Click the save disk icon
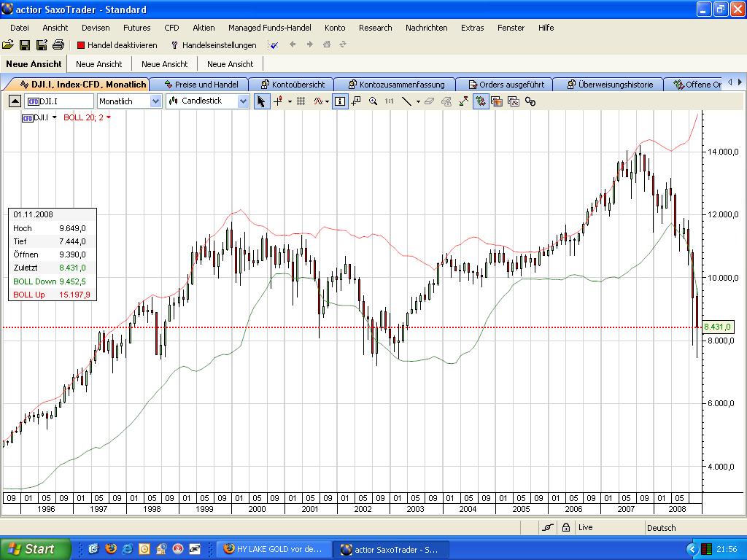The width and height of the screenshot is (747, 560). pyautogui.click(x=25, y=44)
